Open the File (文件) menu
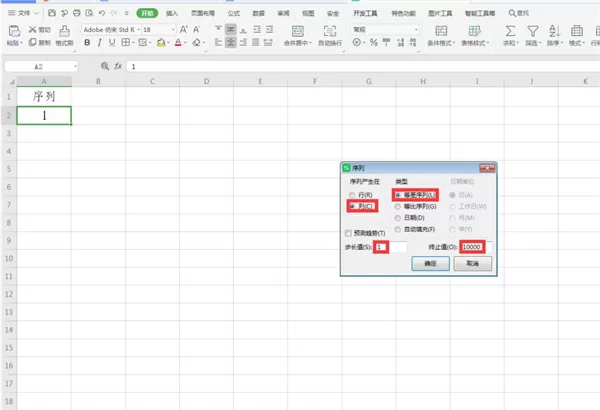 [x=24, y=13]
